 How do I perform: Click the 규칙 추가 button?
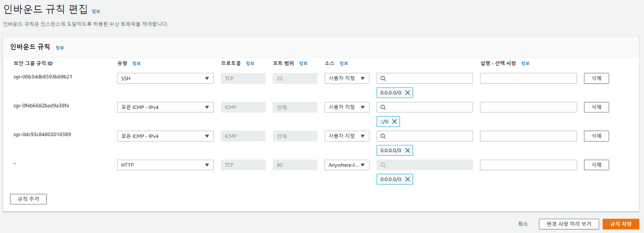pos(28,199)
